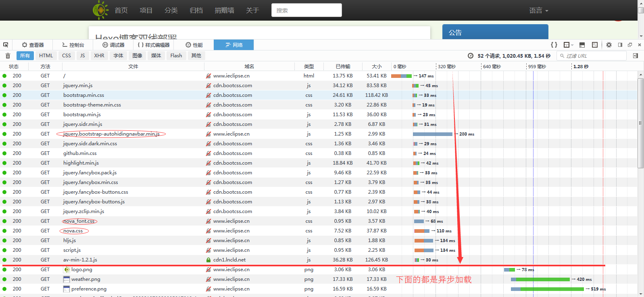Clear network requests with trash icon

point(8,56)
